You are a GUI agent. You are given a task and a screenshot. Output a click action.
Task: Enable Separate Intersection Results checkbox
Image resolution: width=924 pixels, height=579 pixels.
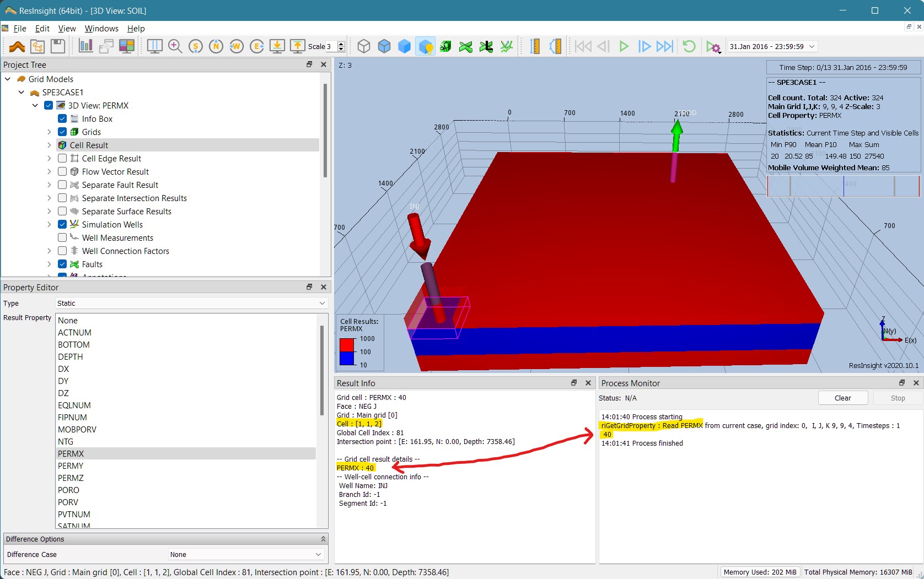pos(62,198)
